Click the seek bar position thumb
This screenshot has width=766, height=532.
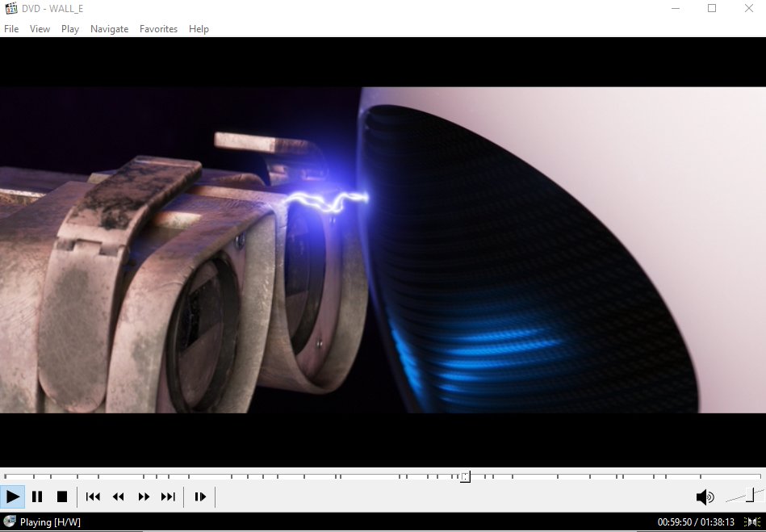click(x=466, y=476)
